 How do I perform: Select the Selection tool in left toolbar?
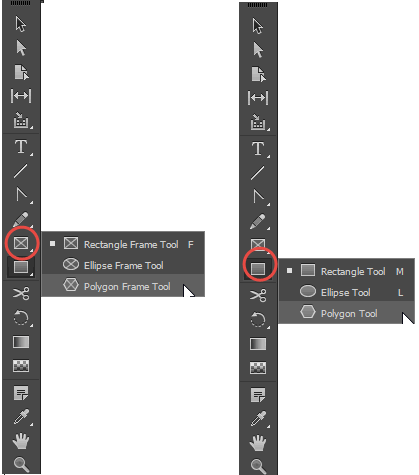tap(21, 24)
